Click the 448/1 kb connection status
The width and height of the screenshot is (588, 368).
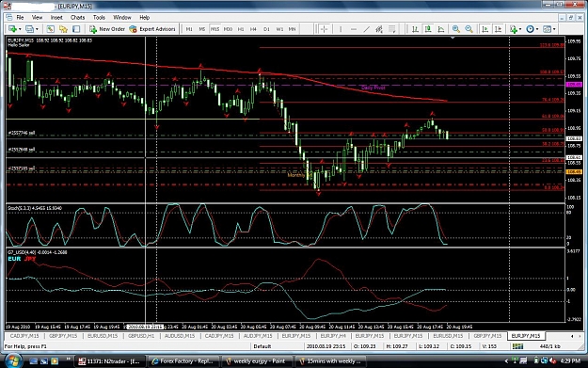550,346
